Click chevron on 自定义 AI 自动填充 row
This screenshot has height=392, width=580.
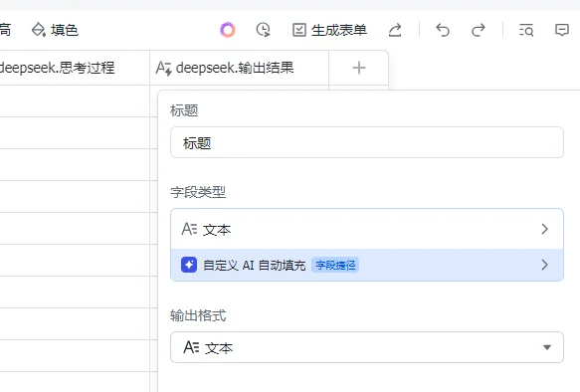pos(544,265)
